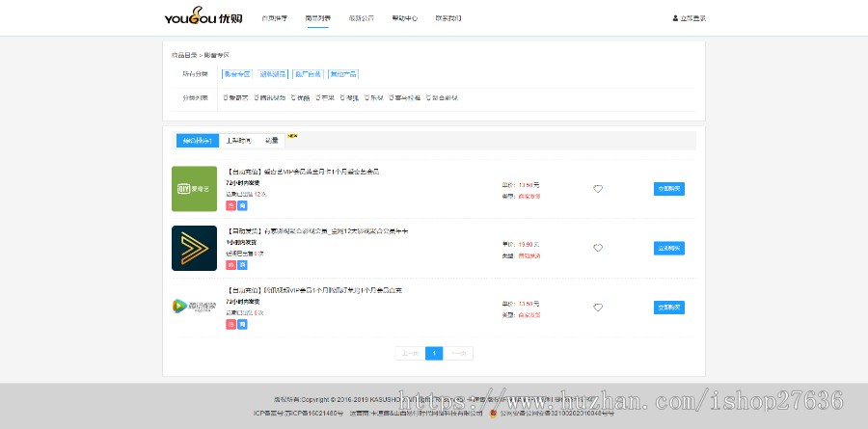Favorite the 爱奇艺 VIP item with heart icon
The width and height of the screenshot is (868, 429).
pyautogui.click(x=598, y=189)
